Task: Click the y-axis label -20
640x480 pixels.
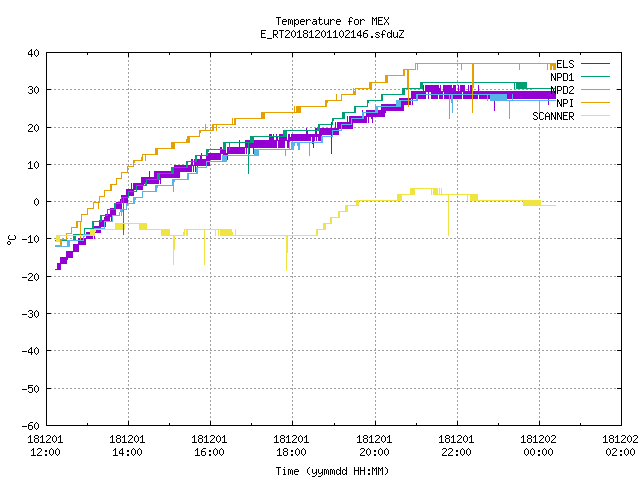Action: [x=31, y=277]
